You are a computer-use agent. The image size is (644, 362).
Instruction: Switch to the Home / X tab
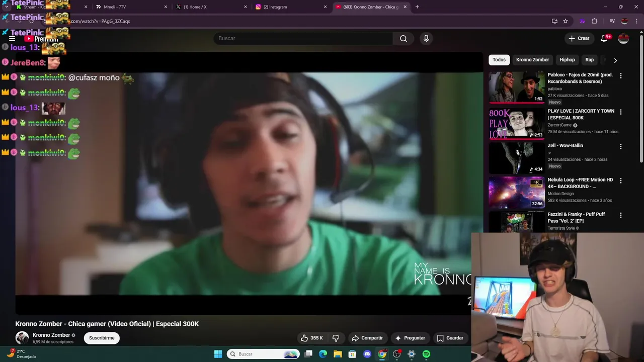[x=211, y=7]
